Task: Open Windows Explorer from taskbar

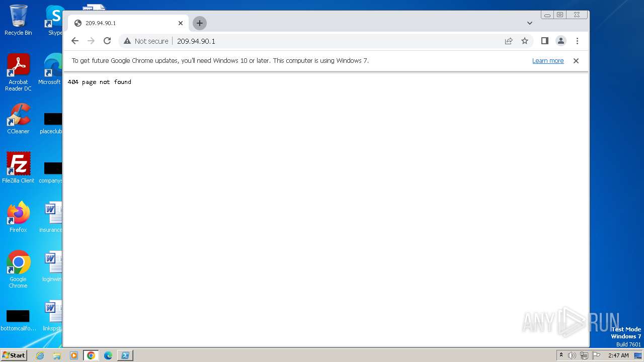Action: [57, 355]
